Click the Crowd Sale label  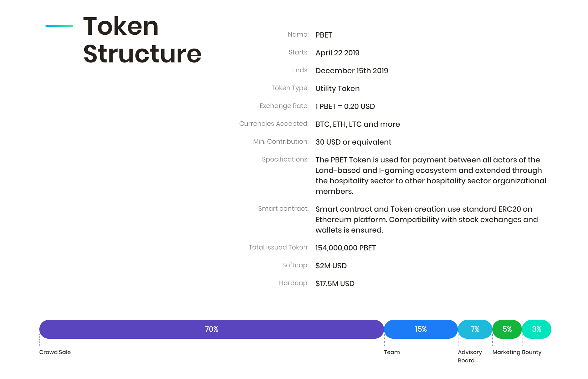[x=55, y=352]
